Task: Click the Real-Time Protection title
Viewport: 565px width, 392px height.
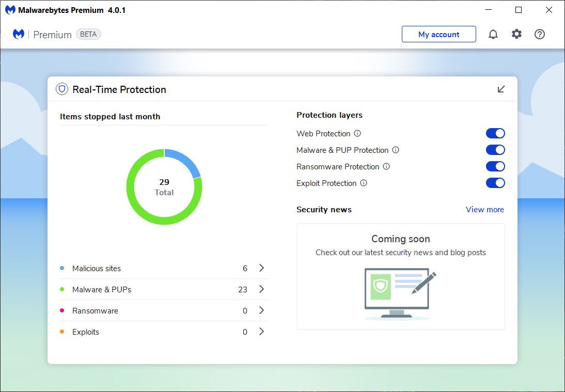Action: 119,89
